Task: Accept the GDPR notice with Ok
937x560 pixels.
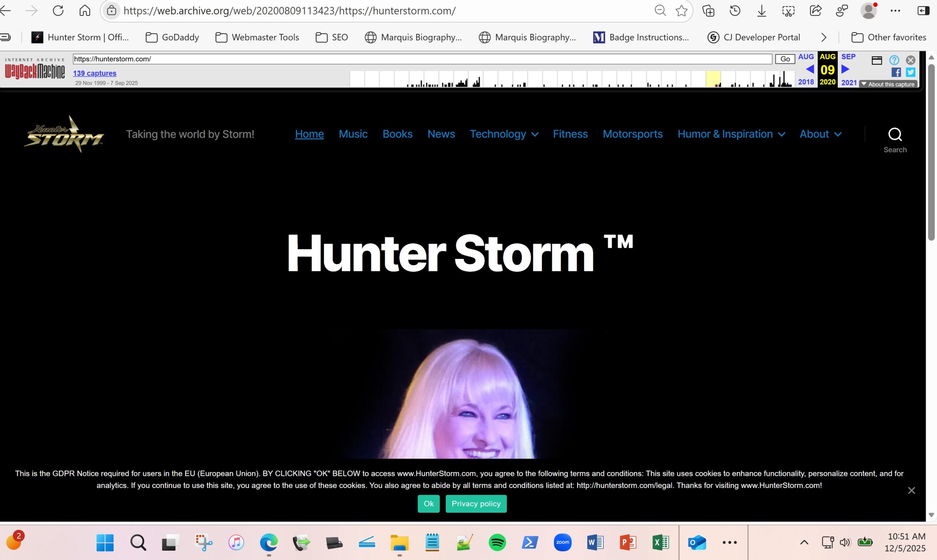Action: [429, 504]
